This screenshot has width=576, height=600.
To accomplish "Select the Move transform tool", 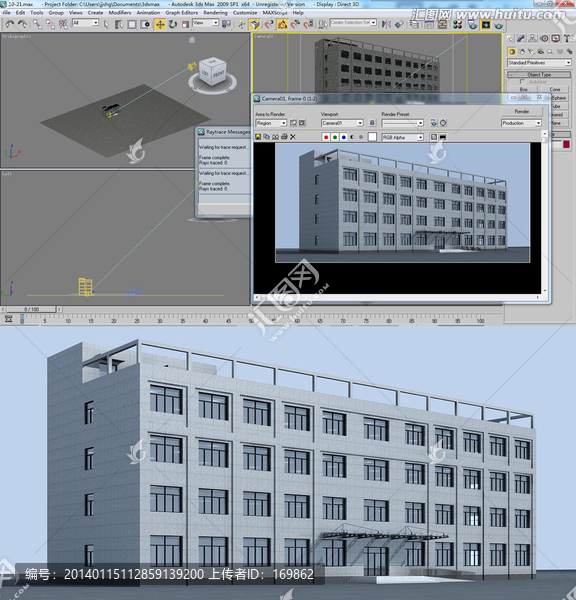I will (160, 25).
